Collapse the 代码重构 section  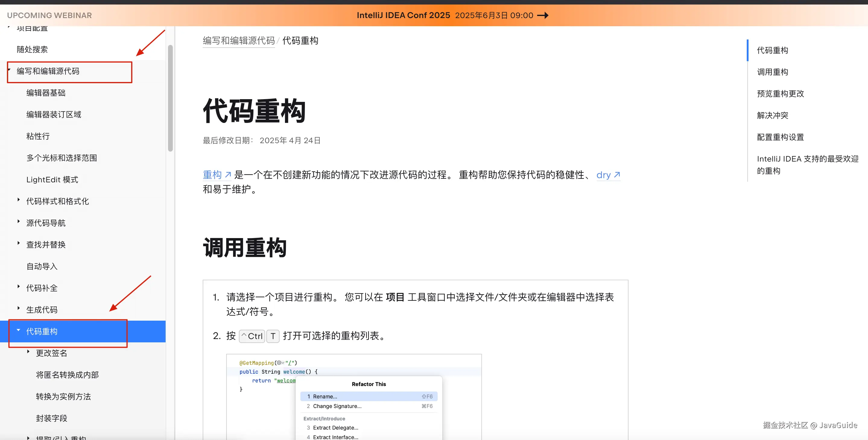[19, 331]
